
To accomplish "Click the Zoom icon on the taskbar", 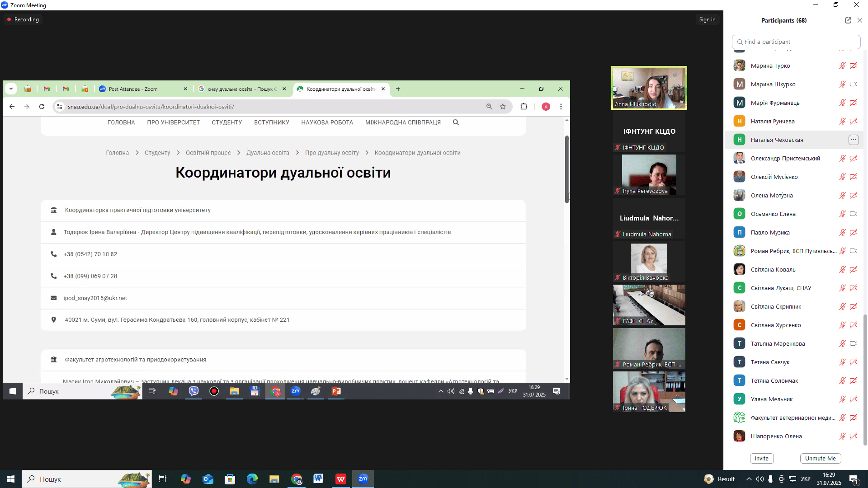I will pos(363,479).
